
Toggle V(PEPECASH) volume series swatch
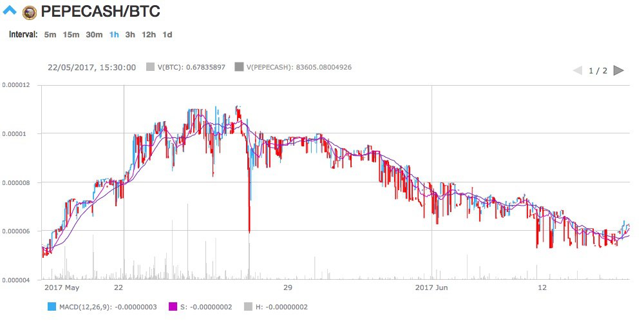point(239,67)
